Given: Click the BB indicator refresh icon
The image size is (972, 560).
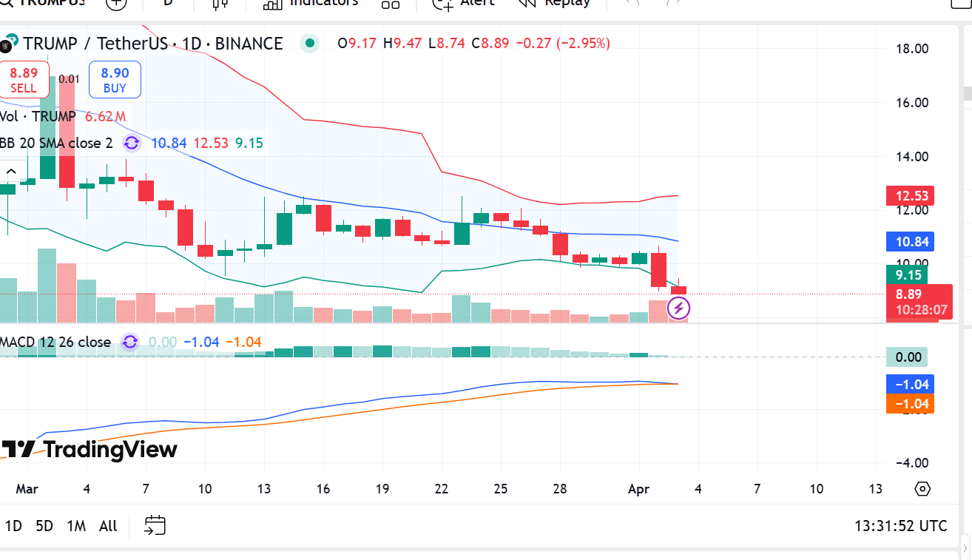Looking at the screenshot, I should (x=132, y=143).
